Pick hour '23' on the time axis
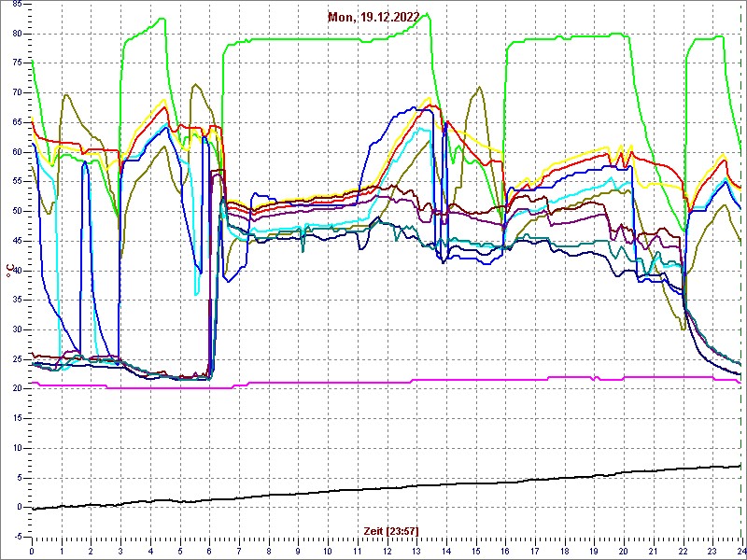747x560 pixels. tap(712, 552)
